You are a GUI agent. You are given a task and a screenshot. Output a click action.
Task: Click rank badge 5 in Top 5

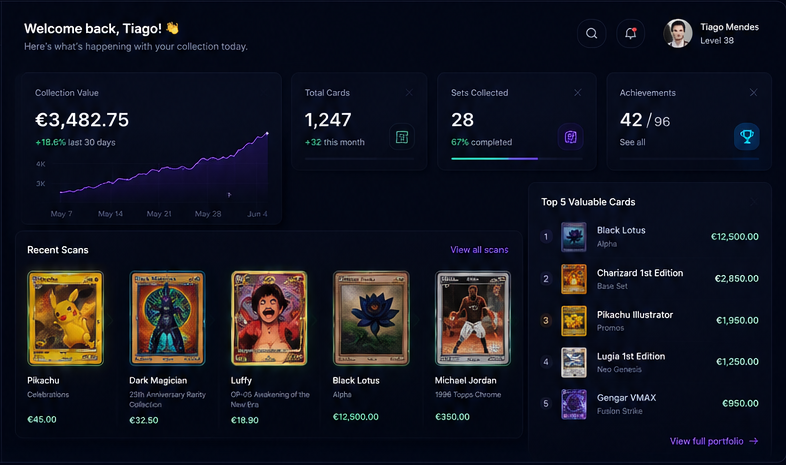(546, 403)
